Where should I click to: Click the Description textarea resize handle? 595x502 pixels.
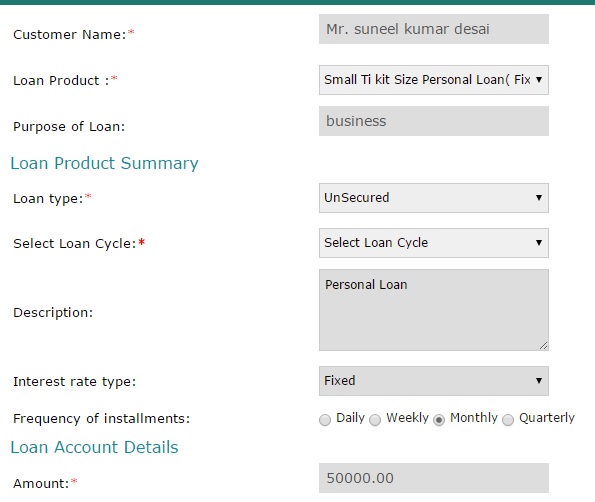(x=543, y=345)
